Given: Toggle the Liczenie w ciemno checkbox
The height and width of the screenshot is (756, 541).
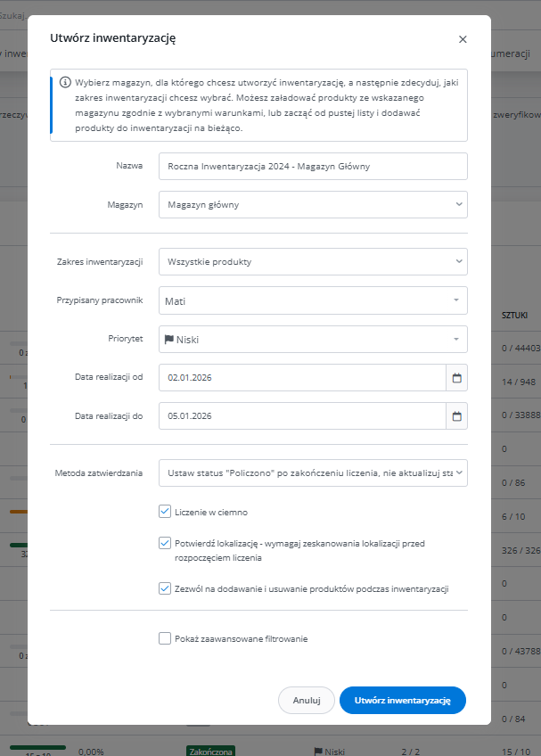Looking at the screenshot, I should pos(165,512).
